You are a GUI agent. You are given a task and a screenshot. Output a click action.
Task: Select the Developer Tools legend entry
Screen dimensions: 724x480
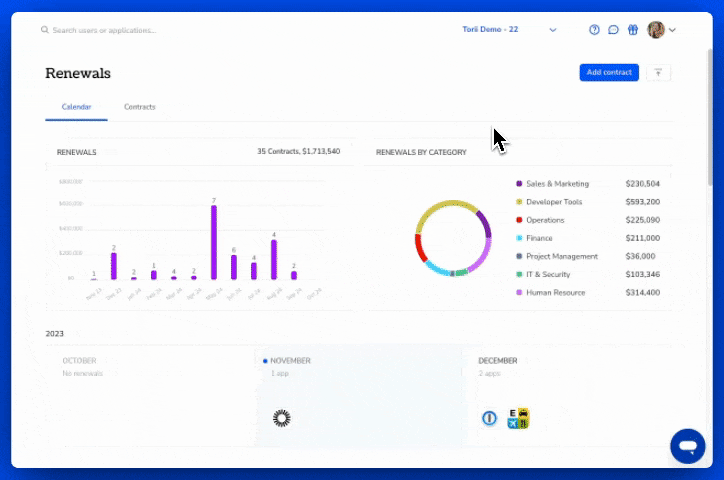point(554,202)
